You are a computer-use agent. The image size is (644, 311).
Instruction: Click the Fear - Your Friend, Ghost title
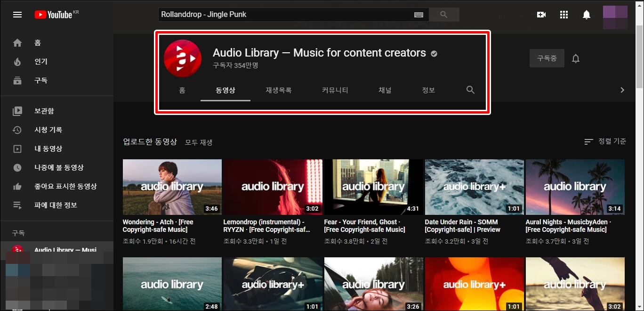[x=365, y=226]
